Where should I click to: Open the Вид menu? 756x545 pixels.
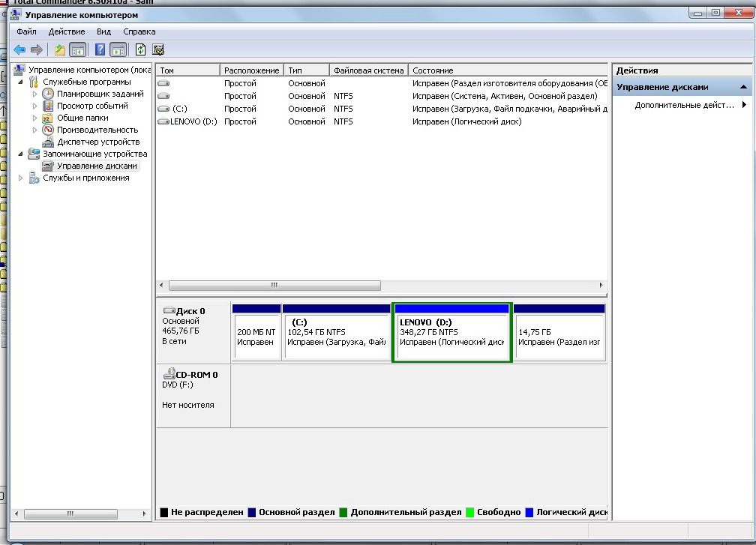pos(103,31)
